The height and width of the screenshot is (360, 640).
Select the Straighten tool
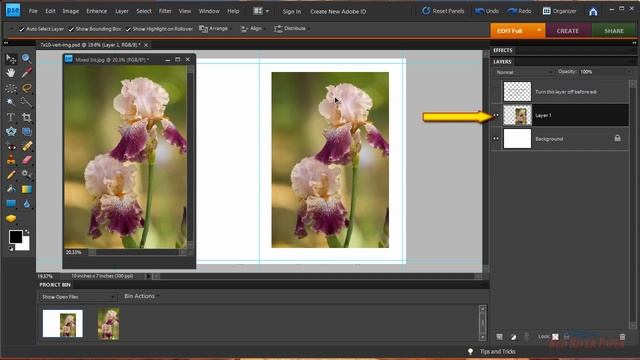point(27,131)
